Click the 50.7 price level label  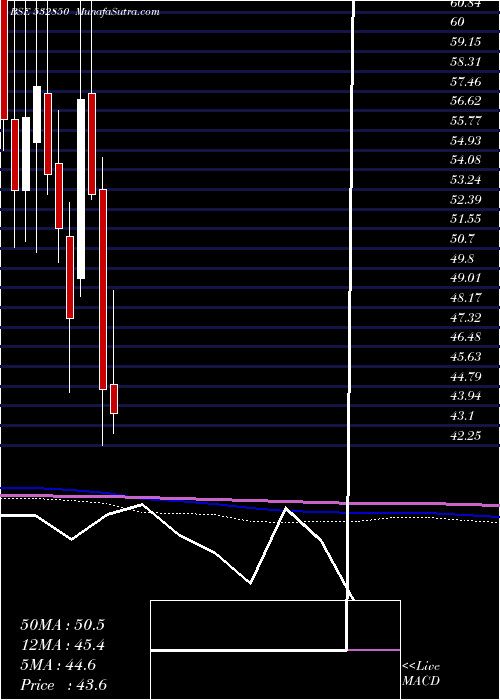462,239
